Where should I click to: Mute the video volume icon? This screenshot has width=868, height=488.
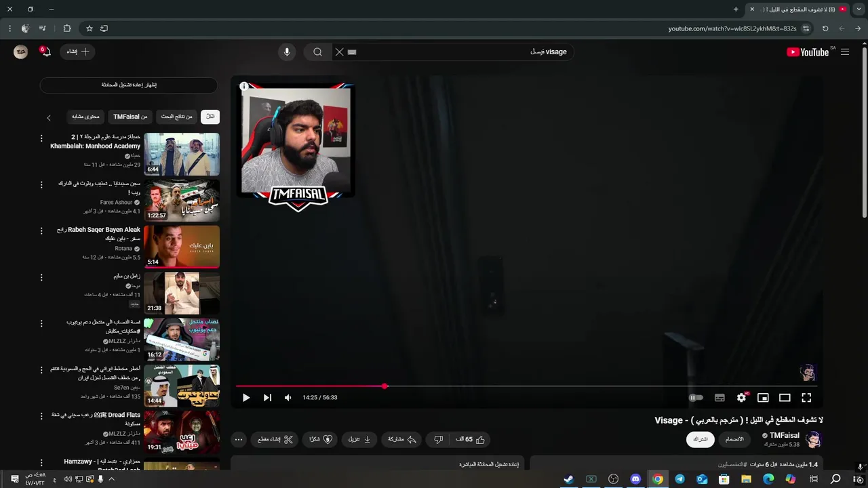click(288, 398)
